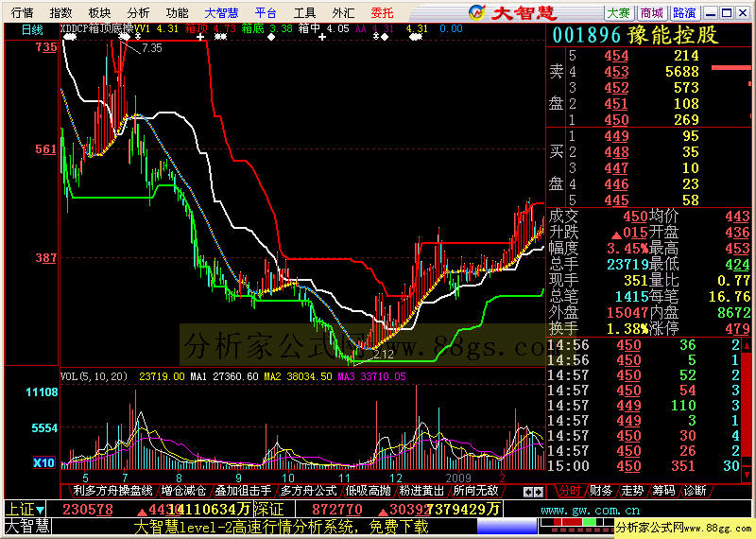This screenshot has height=539, width=756.
Task: Switch to 叠加狙击手 indicator tab
Action: (x=243, y=491)
